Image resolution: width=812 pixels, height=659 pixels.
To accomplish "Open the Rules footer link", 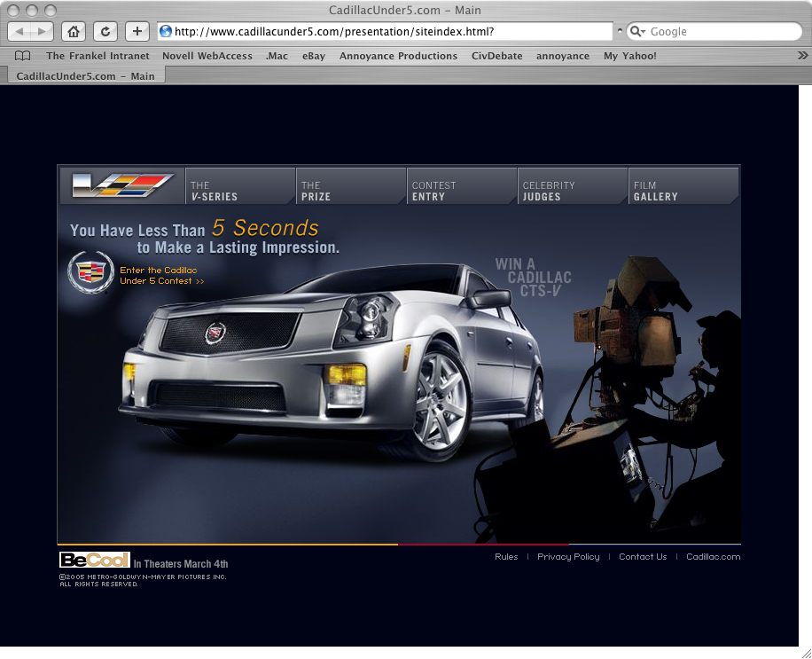I will (506, 556).
